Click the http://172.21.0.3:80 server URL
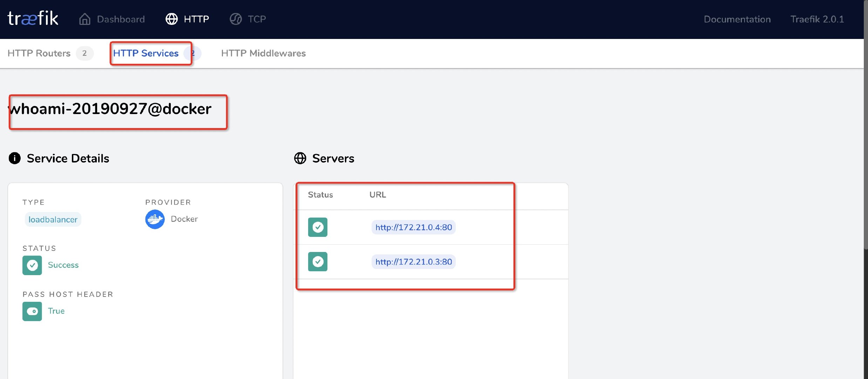The image size is (868, 379). point(413,262)
